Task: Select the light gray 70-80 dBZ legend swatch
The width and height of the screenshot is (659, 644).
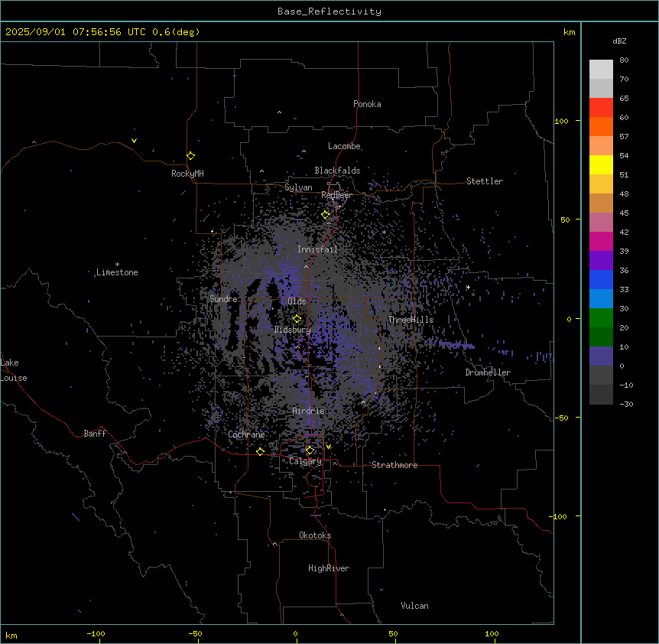Action: click(601, 69)
